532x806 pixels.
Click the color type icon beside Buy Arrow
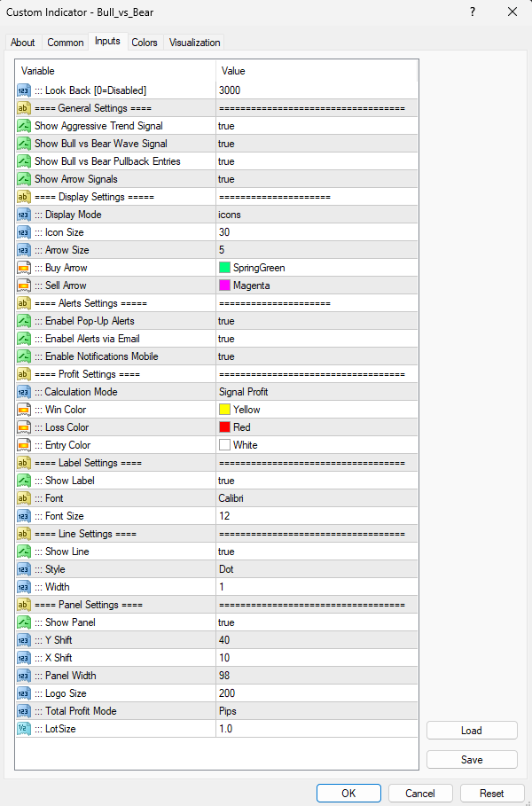[24, 268]
